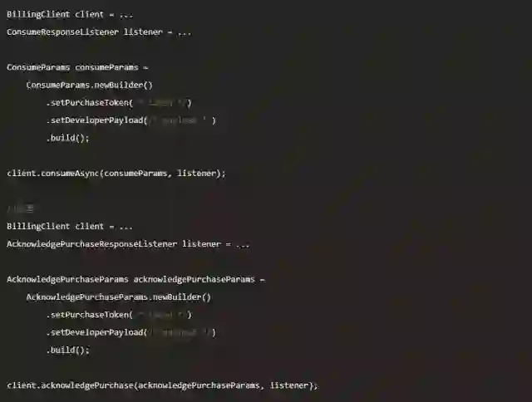
Task: Click the client.consumeAsync(consumeParams, listener) line
Action: click(x=116, y=174)
